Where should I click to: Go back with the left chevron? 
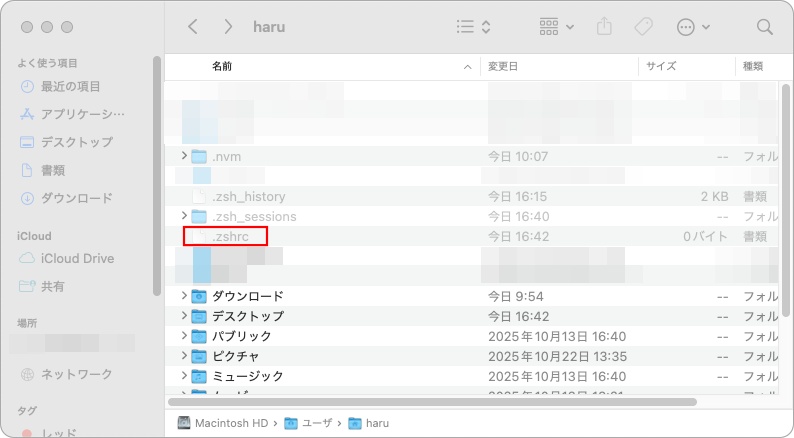(193, 27)
